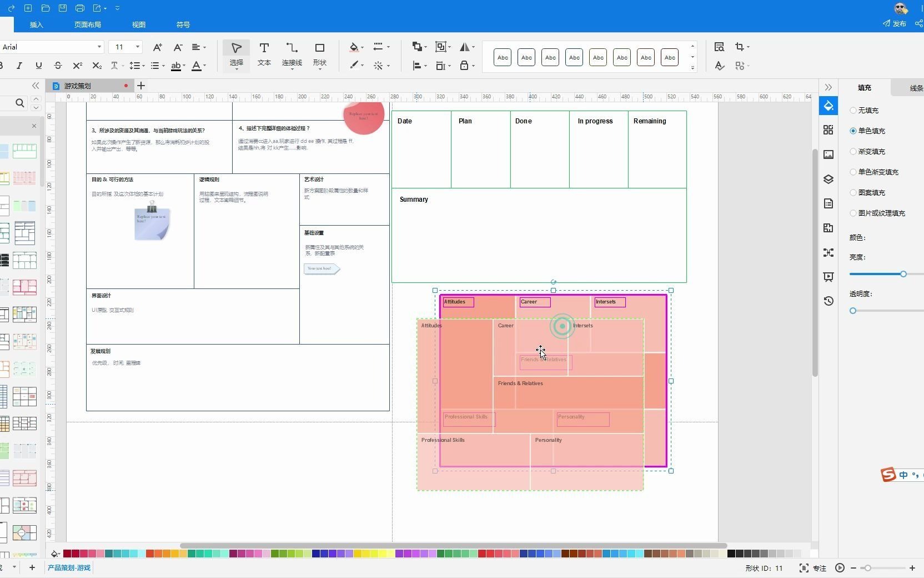This screenshot has height=578, width=924.
Task: Expand the font color dropdown arrow
Action: tap(205, 66)
